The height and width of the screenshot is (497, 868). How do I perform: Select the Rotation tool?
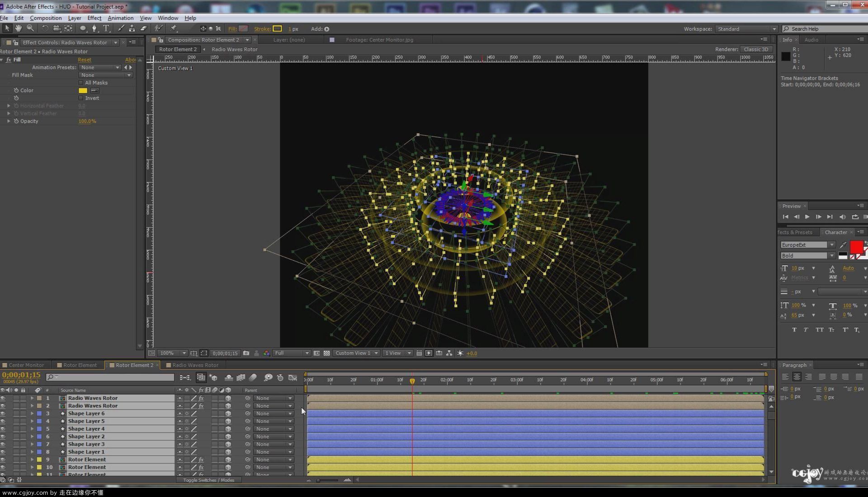[45, 28]
